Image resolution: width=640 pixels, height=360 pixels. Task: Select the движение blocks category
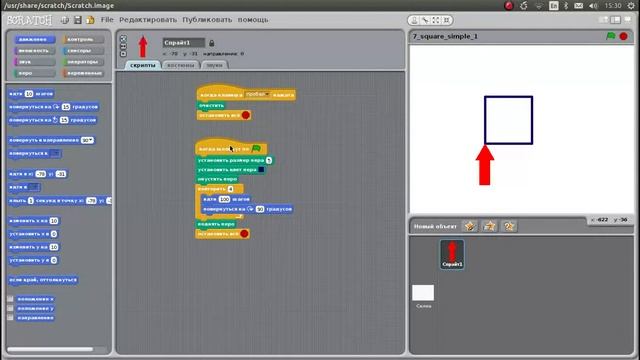34,39
